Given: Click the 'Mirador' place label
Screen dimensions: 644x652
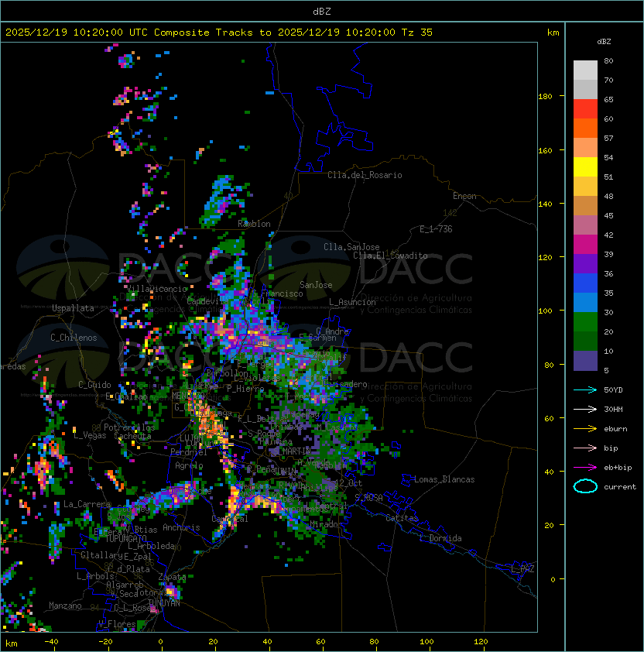Looking at the screenshot, I should click(327, 524).
